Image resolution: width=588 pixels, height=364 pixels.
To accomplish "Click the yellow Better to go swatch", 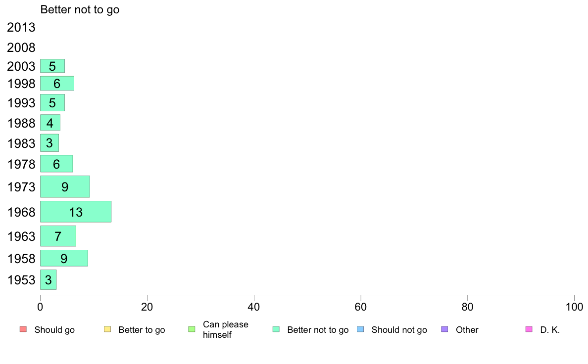I will pyautogui.click(x=107, y=329).
